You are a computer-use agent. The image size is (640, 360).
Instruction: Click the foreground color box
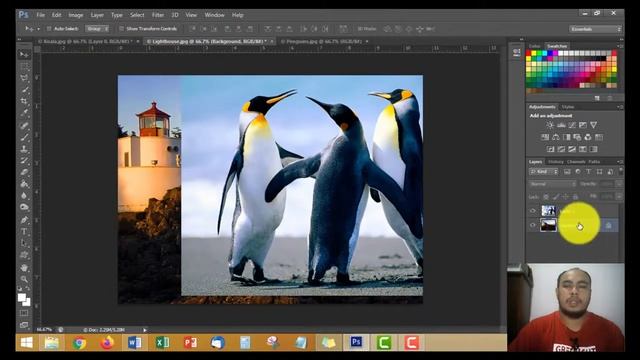click(22, 298)
